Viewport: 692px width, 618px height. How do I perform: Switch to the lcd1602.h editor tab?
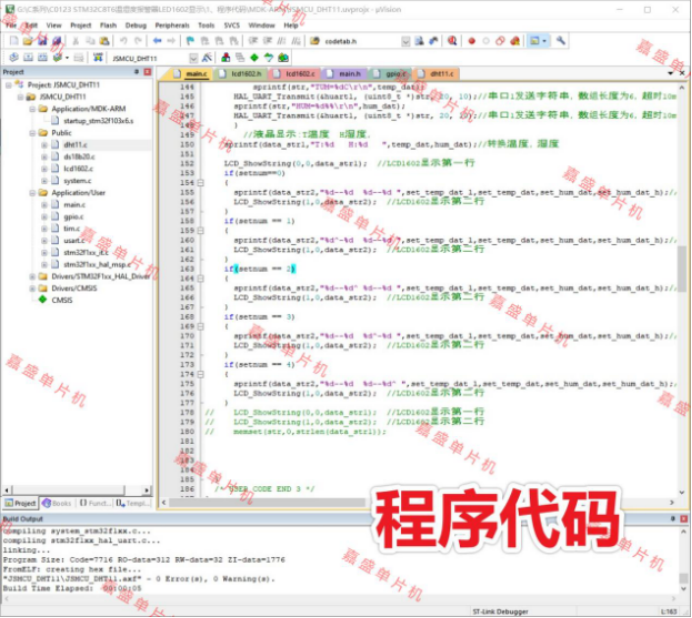pos(241,74)
